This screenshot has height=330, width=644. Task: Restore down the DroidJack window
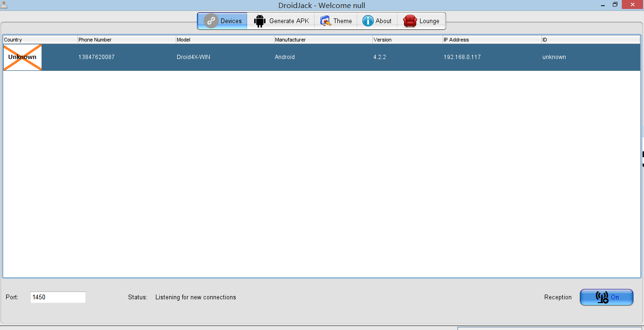(615, 5)
